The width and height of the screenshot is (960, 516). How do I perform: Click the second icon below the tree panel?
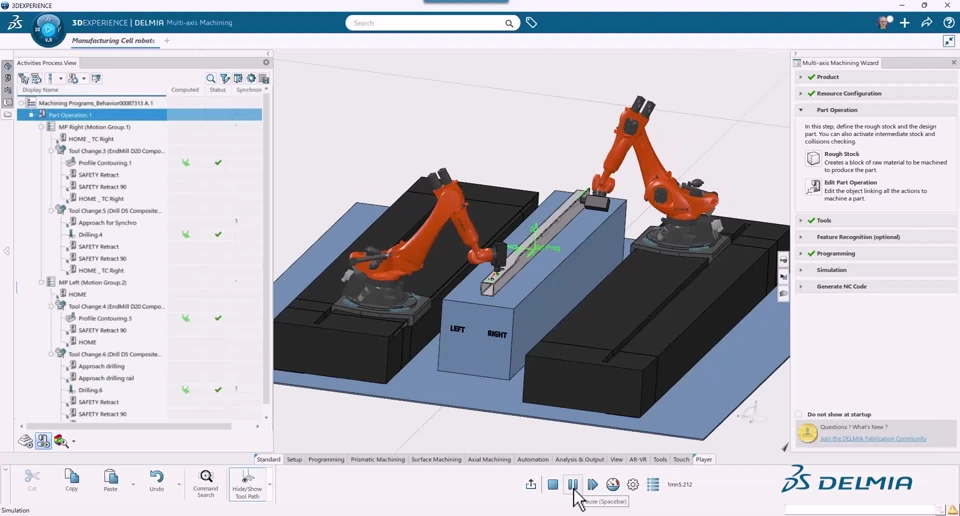(x=43, y=441)
